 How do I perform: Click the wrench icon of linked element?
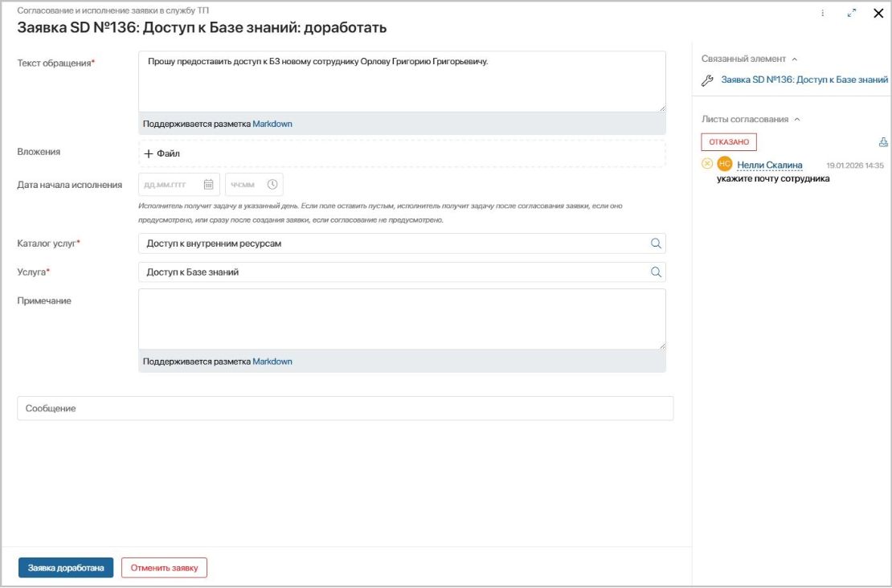[x=707, y=80]
